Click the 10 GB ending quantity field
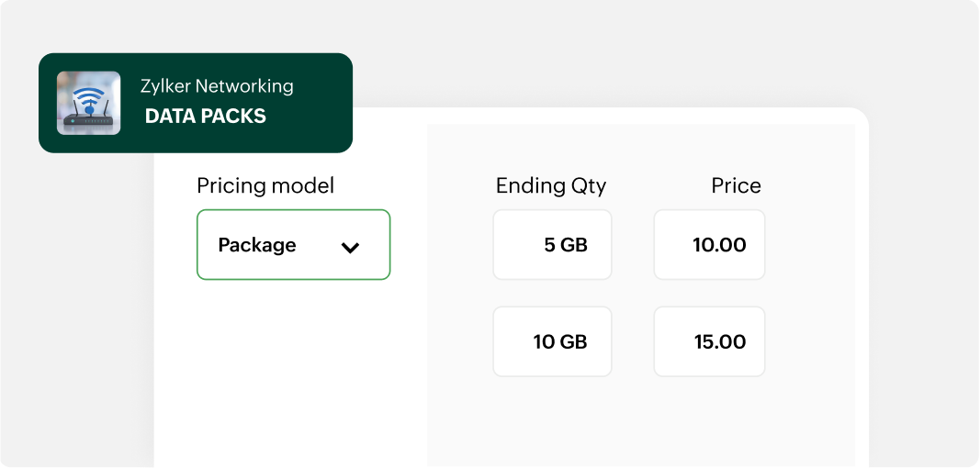 pos(552,341)
